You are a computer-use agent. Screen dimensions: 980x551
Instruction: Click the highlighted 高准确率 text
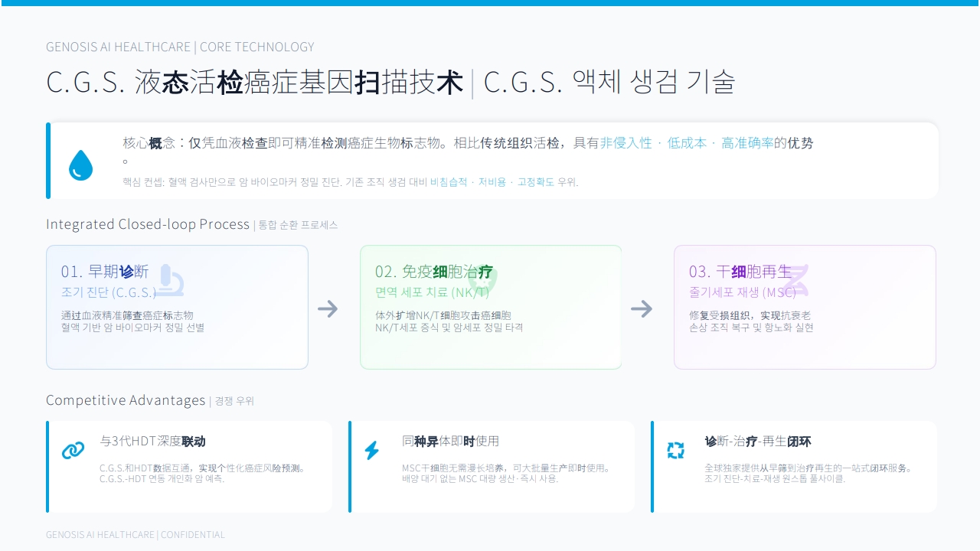point(747,143)
